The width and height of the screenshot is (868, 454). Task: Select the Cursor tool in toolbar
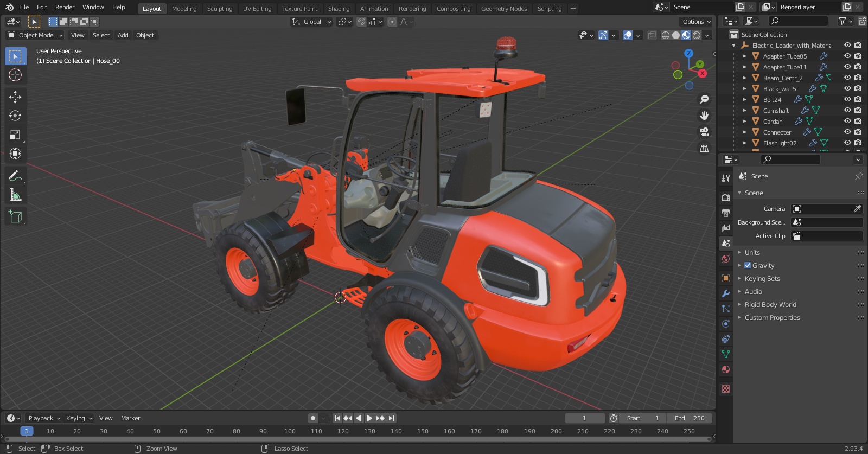15,75
